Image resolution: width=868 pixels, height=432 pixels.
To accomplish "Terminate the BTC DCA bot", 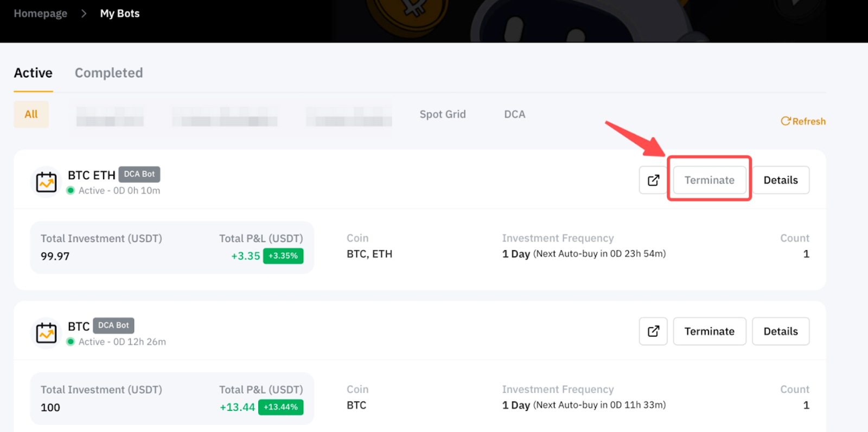I will point(709,331).
